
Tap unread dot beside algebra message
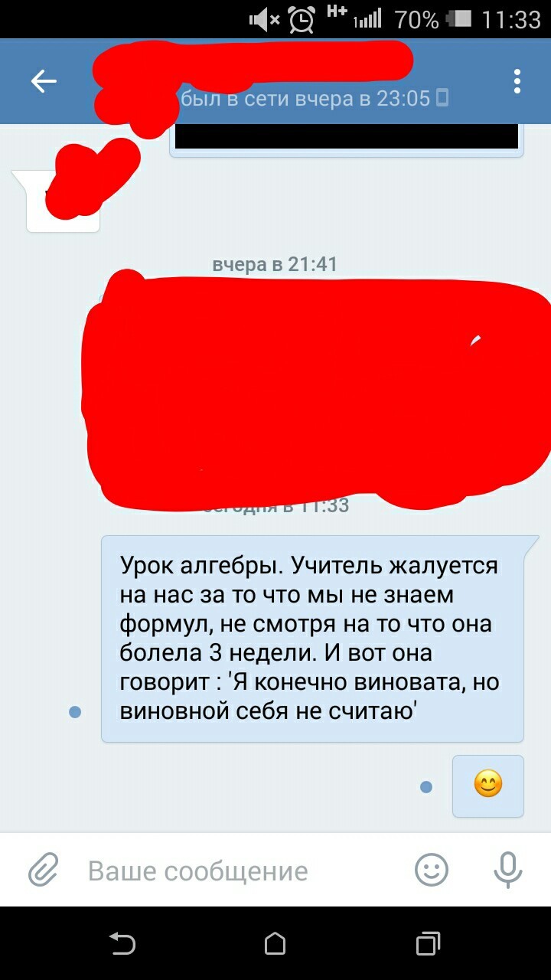[75, 712]
